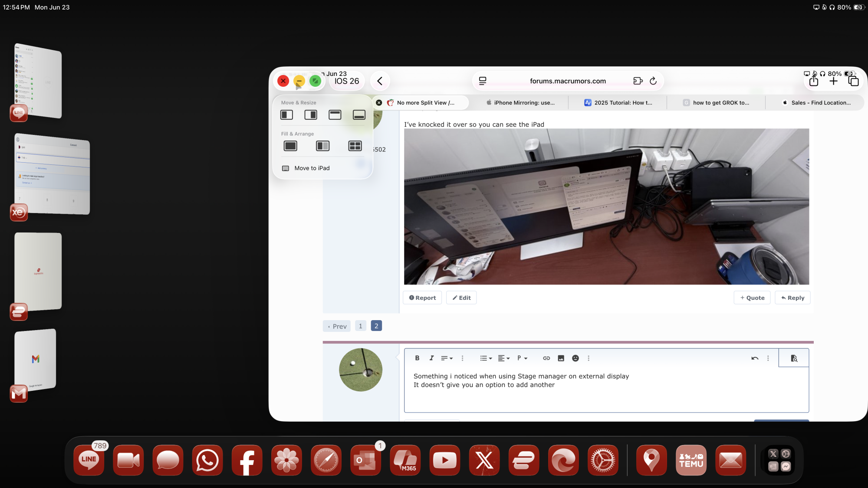Image resolution: width=868 pixels, height=488 pixels.
Task: Open the smilies emoji picker
Action: (575, 358)
